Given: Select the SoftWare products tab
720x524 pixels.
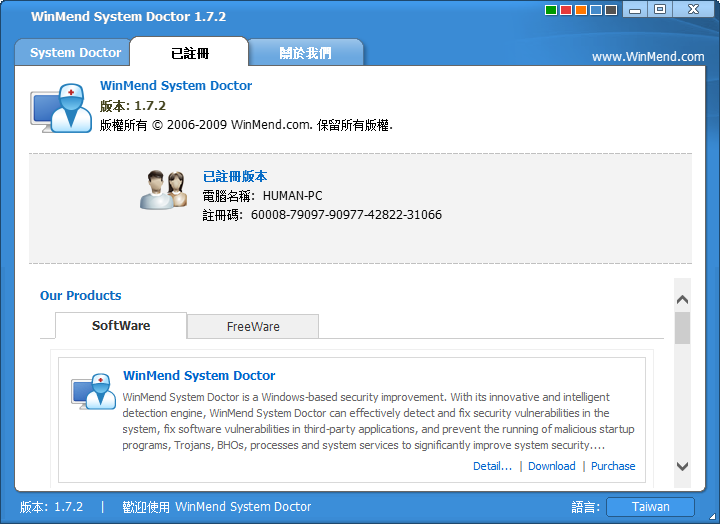Looking at the screenshot, I should pyautogui.click(x=121, y=326).
